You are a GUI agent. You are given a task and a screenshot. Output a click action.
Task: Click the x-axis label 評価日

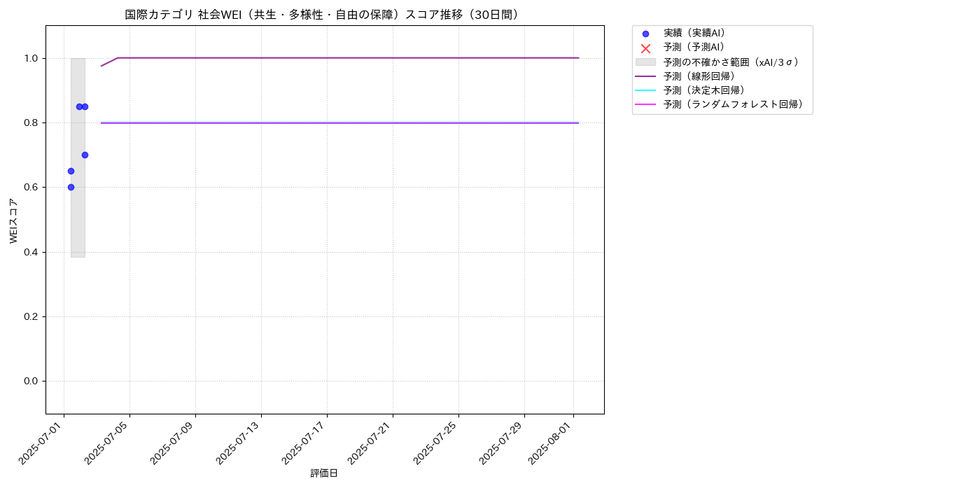click(324, 474)
